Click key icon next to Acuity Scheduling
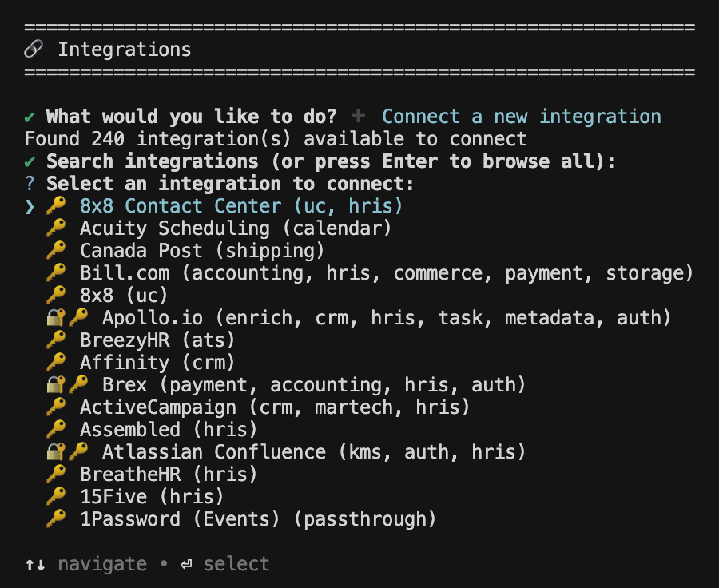The height and width of the screenshot is (588, 719). point(56,228)
